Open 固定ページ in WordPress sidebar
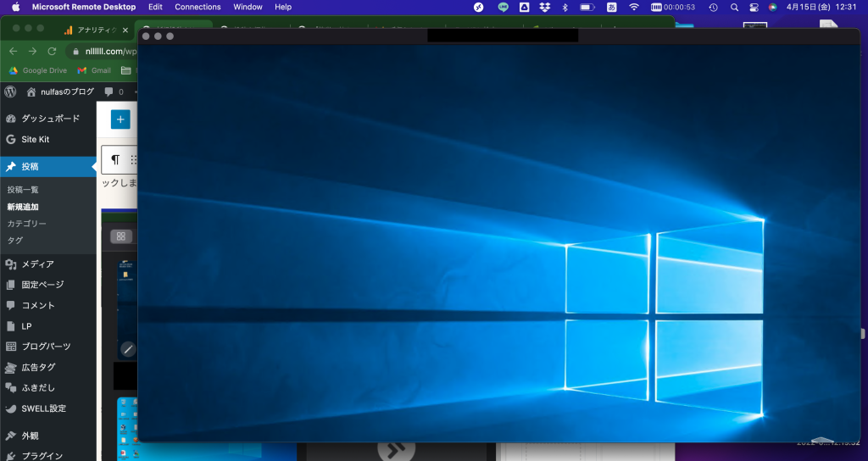868x461 pixels. pos(48,285)
